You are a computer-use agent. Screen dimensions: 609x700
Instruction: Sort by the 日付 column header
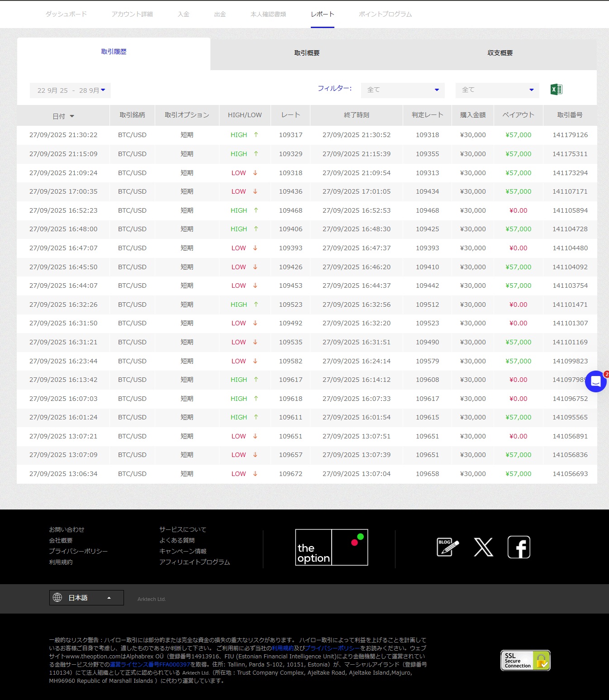(x=63, y=116)
